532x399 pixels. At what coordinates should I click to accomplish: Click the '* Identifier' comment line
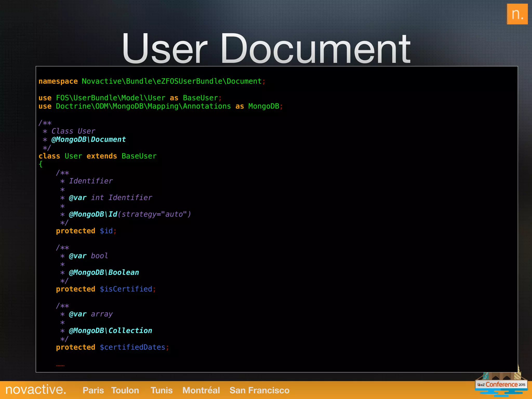tap(87, 181)
